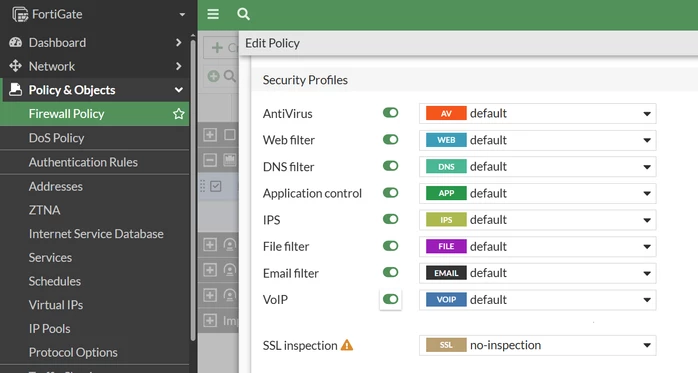Open the AntiVirus profile dropdown

point(537,114)
